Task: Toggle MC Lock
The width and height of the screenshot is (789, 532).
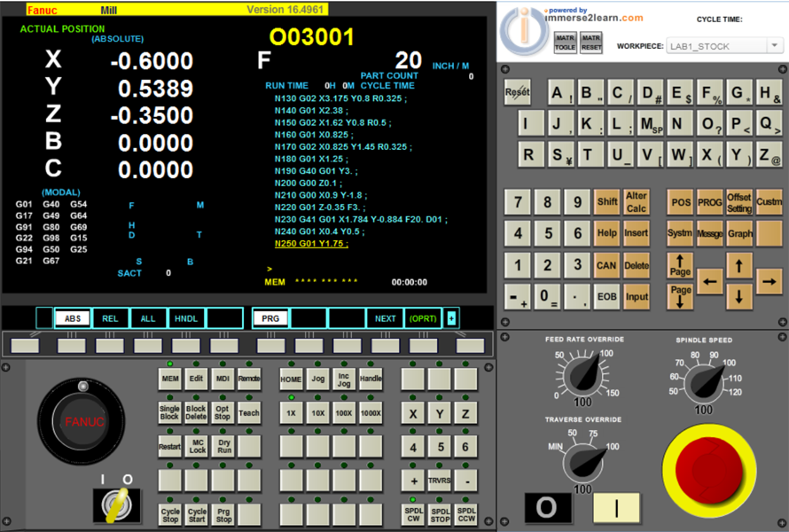Action: pos(197,447)
